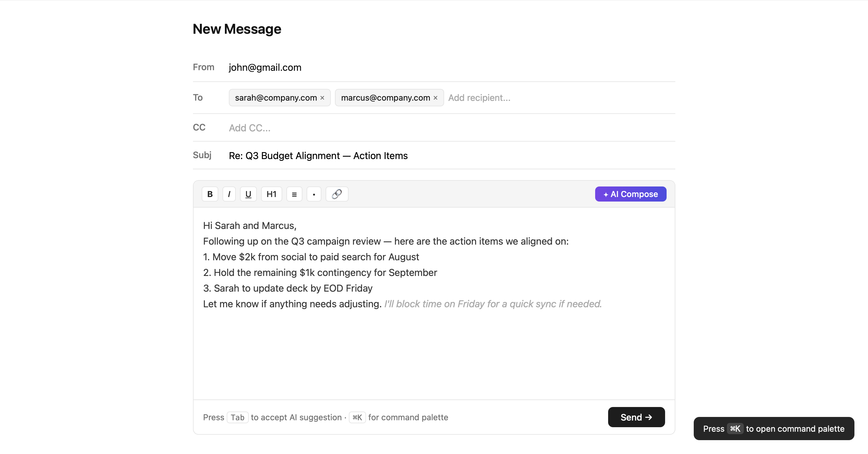868x454 pixels.
Task: Edit the subject line
Action: (318, 155)
